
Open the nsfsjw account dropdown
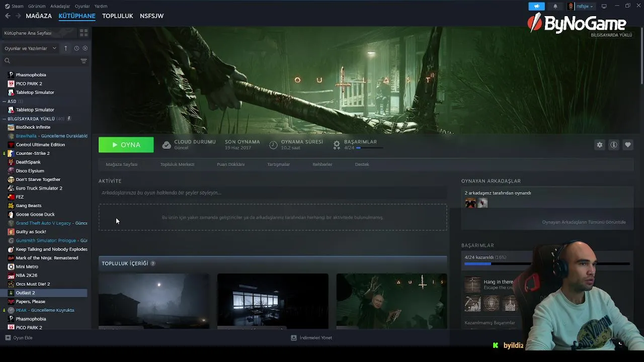[x=585, y=6]
